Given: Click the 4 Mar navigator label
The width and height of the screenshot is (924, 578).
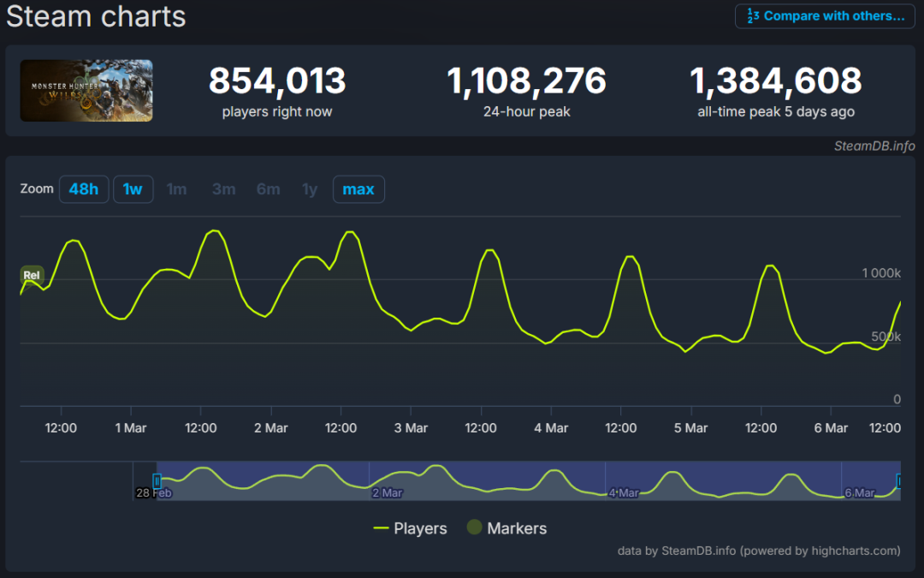Looking at the screenshot, I should click(x=624, y=493).
